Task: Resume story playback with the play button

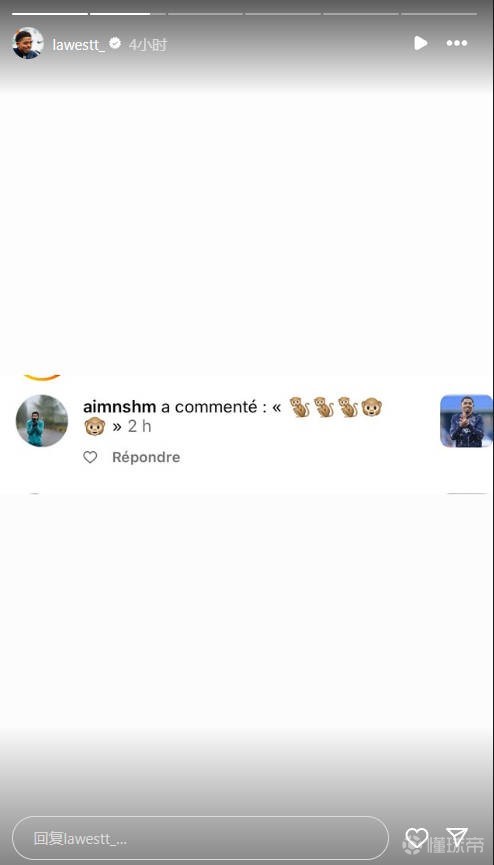Action: click(421, 43)
